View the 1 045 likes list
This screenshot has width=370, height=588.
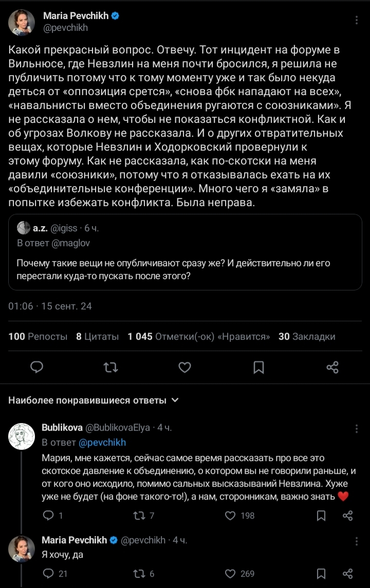[x=199, y=337]
